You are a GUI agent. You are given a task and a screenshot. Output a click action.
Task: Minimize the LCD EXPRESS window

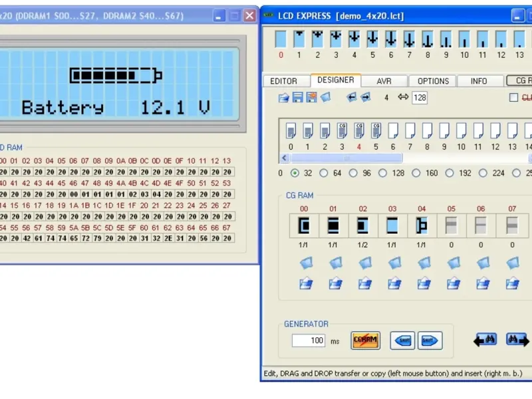(x=517, y=15)
